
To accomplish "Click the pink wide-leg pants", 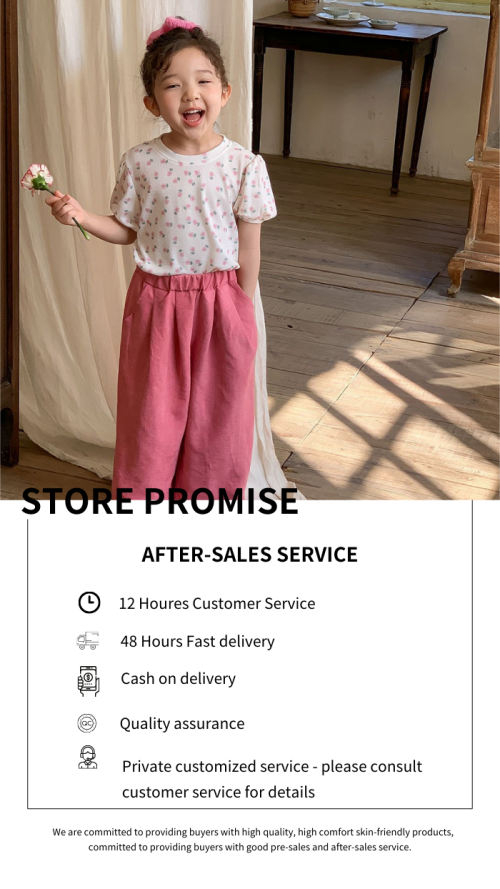I will click(185, 381).
